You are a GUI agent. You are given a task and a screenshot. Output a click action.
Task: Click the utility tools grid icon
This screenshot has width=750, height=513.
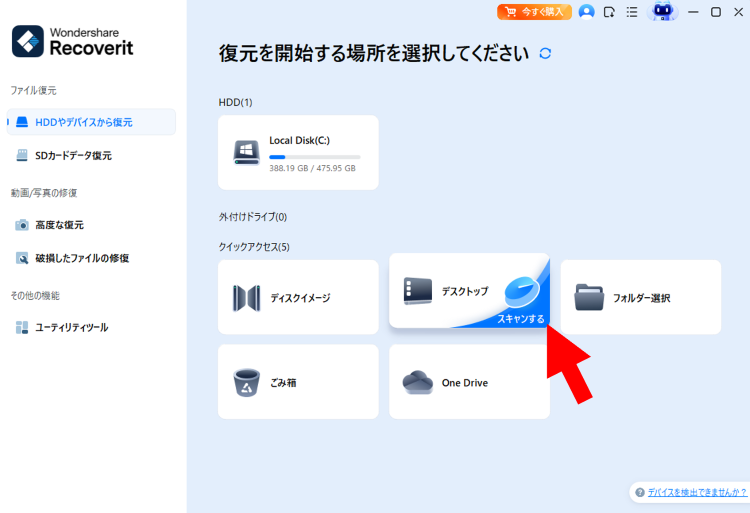tap(22, 327)
